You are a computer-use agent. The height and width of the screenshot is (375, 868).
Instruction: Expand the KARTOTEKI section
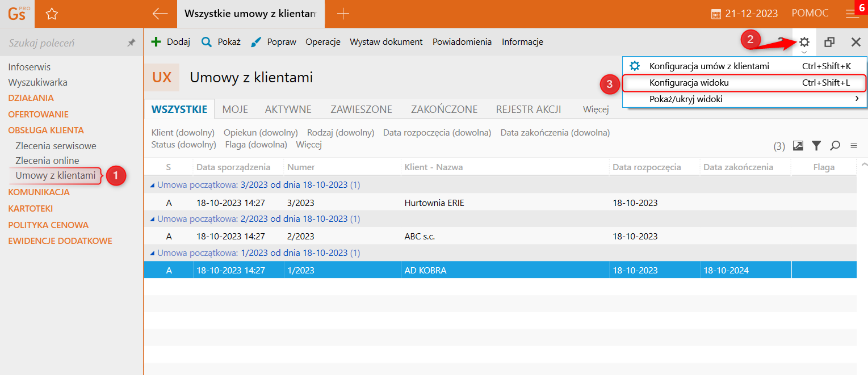[x=31, y=209]
